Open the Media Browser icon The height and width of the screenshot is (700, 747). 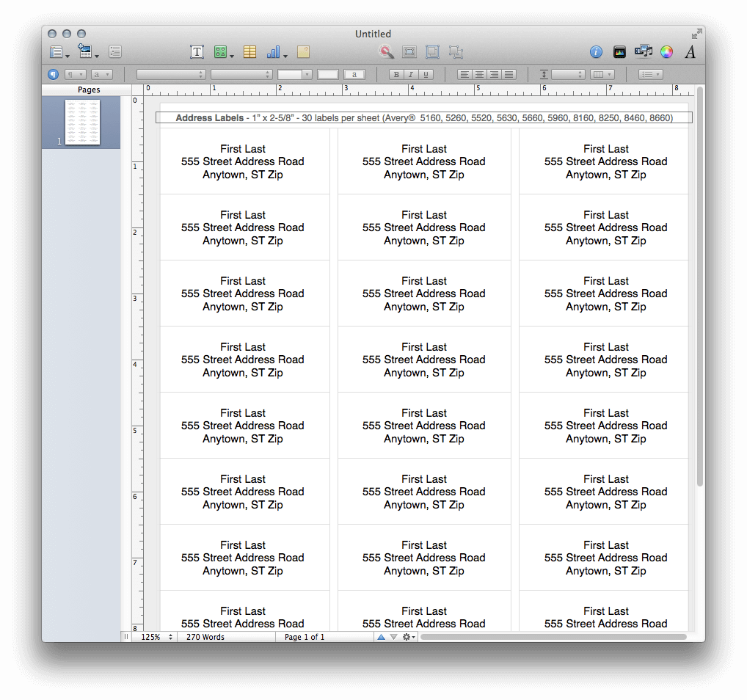[x=643, y=51]
